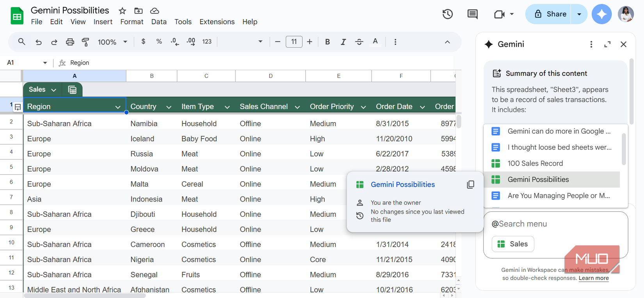Toggle italic formatting

tap(343, 42)
